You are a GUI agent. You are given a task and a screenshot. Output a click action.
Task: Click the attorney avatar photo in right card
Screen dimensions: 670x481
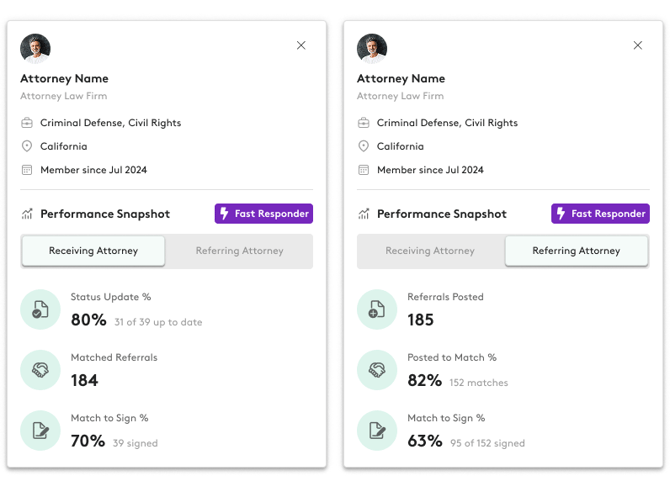click(372, 48)
